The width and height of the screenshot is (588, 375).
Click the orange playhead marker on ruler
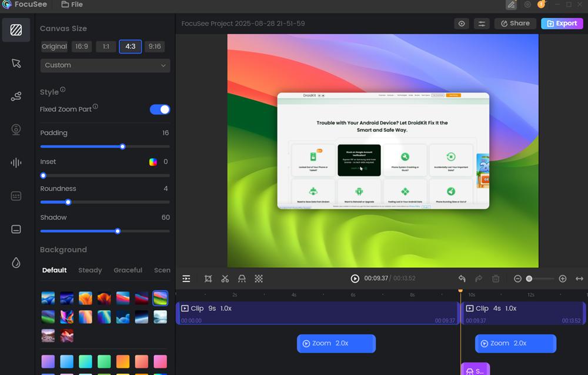coord(460,291)
